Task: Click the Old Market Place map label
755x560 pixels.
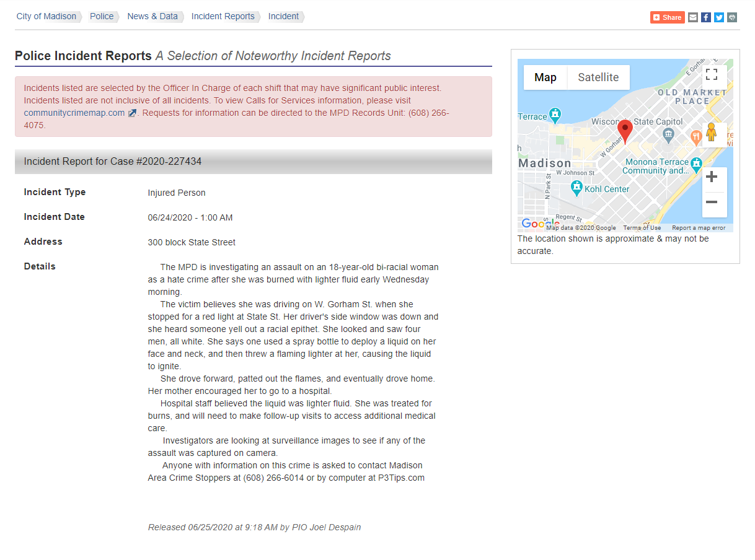Action: point(692,97)
